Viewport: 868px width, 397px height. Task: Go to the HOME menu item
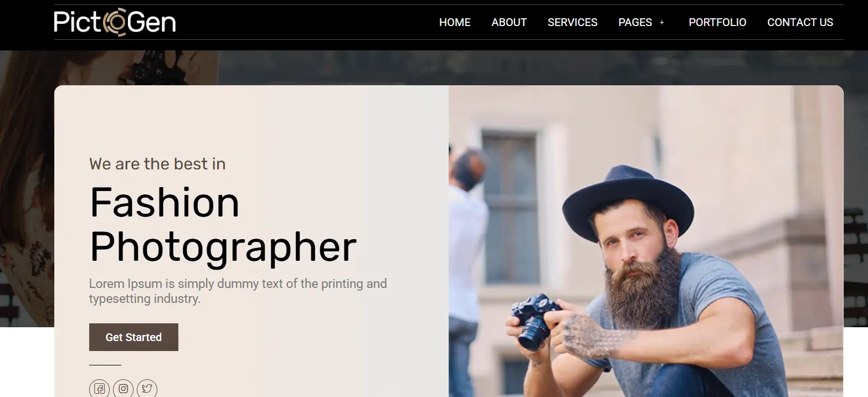455,22
